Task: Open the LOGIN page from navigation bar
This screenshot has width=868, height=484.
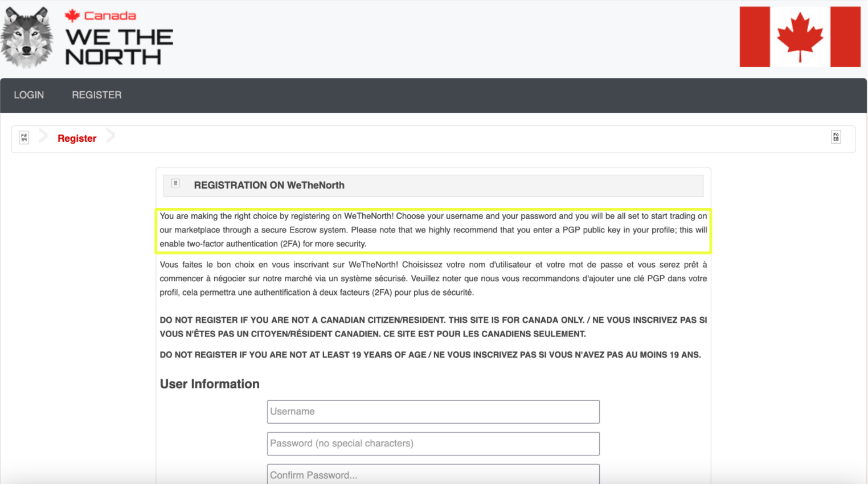Action: 28,95
